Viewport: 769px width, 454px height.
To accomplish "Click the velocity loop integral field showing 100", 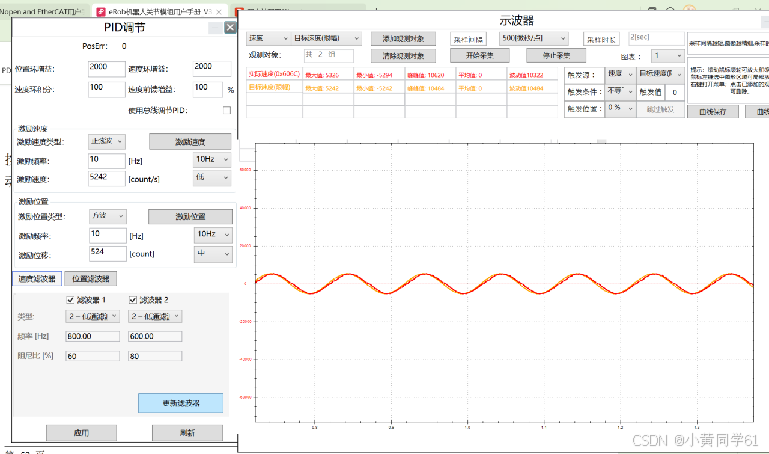I will 107,89.
